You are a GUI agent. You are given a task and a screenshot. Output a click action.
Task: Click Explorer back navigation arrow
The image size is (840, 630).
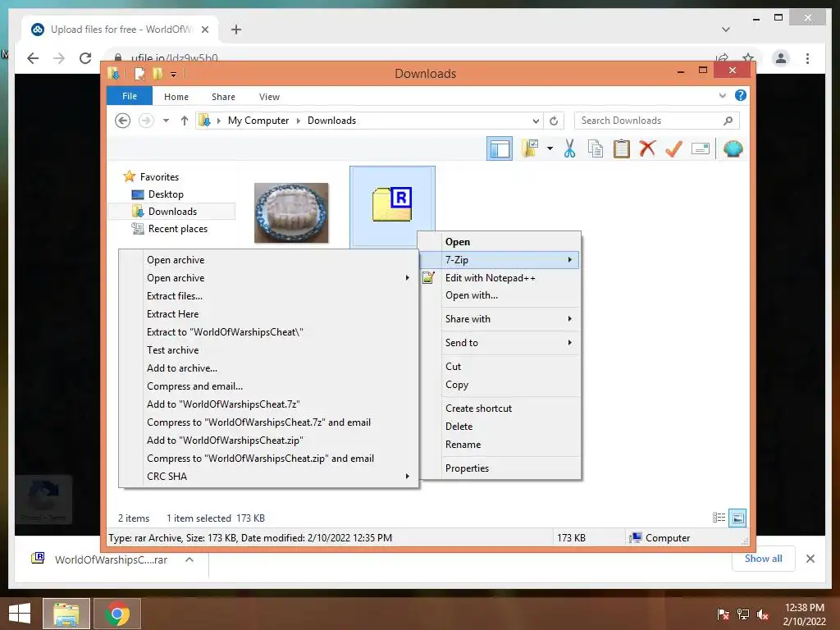pyautogui.click(x=123, y=121)
